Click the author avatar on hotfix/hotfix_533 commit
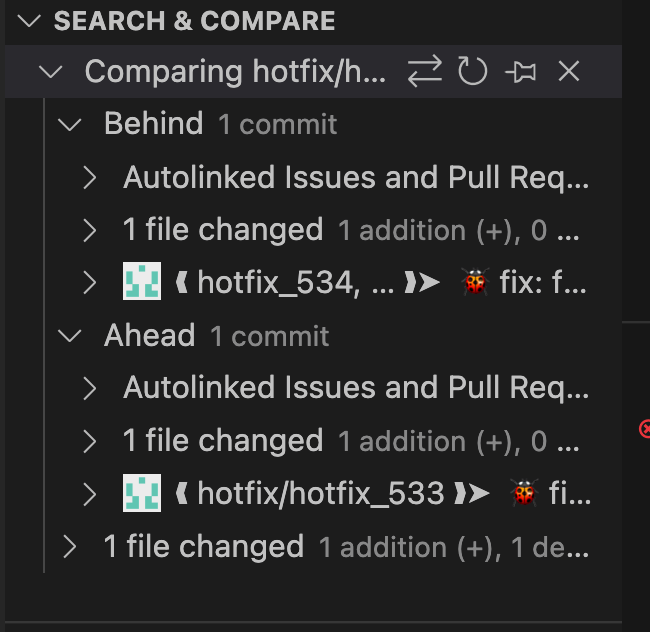The width and height of the screenshot is (650, 632). [142, 493]
